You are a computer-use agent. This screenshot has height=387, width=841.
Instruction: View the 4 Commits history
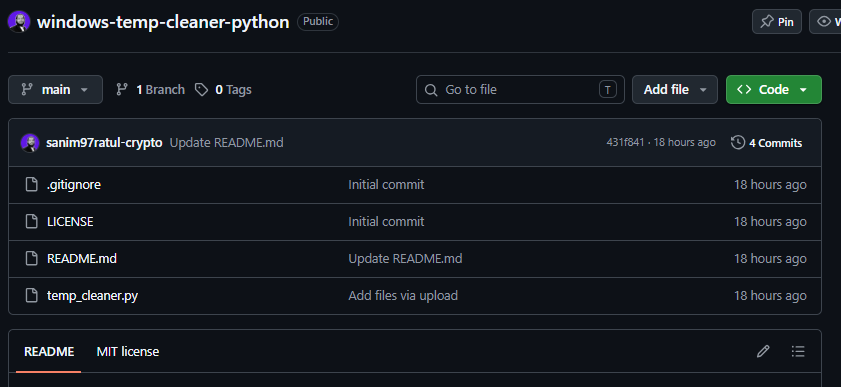(767, 143)
